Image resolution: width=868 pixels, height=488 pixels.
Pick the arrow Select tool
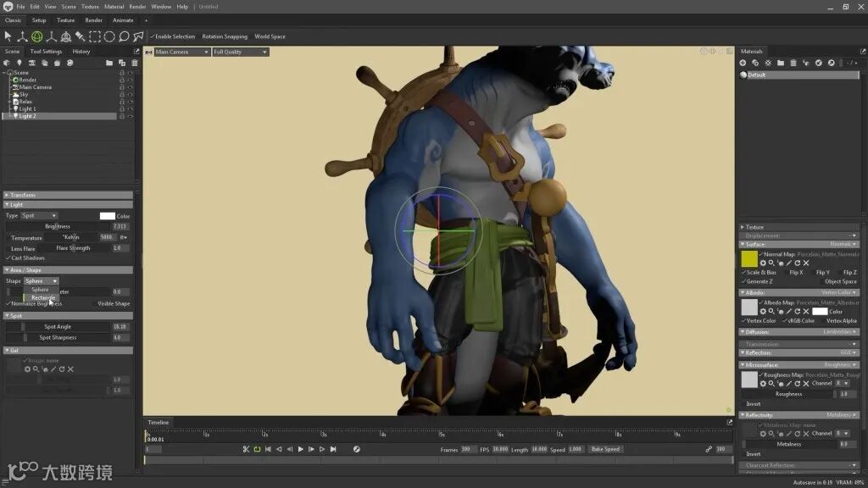(8, 36)
